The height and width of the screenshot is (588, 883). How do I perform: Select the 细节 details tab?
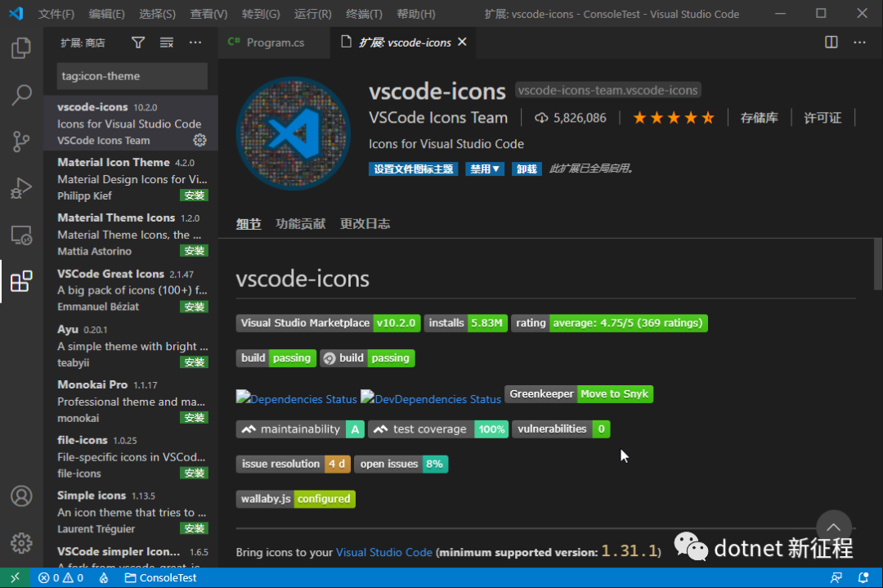coord(249,224)
